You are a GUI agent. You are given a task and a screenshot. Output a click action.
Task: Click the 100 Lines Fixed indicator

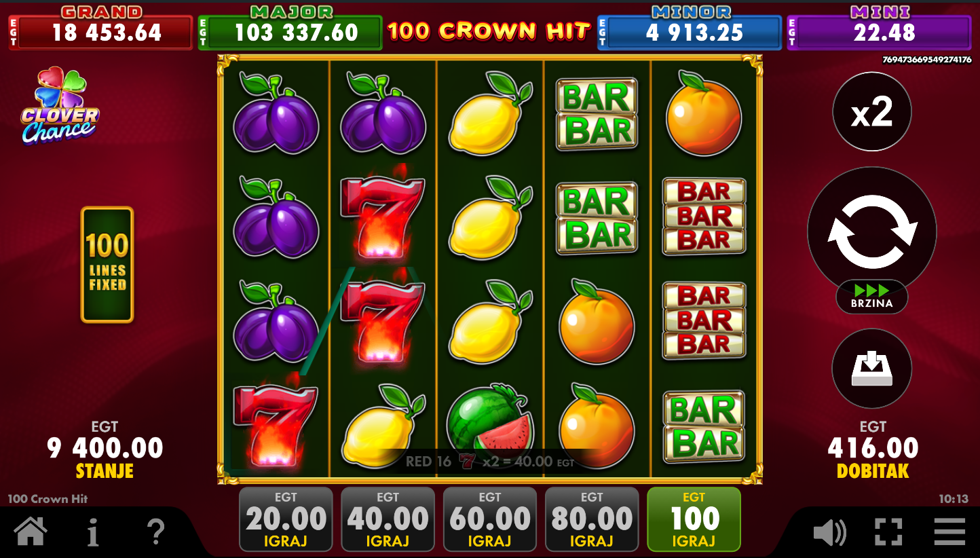(x=107, y=265)
